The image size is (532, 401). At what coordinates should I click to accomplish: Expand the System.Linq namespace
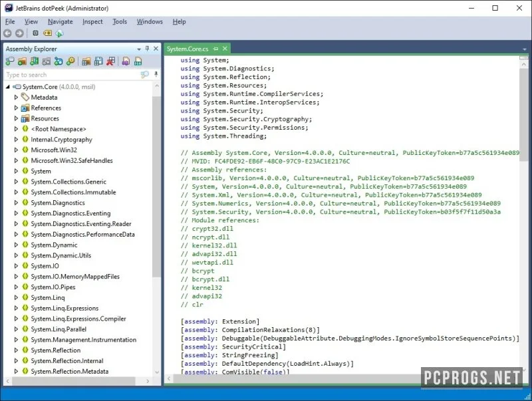[x=16, y=297]
